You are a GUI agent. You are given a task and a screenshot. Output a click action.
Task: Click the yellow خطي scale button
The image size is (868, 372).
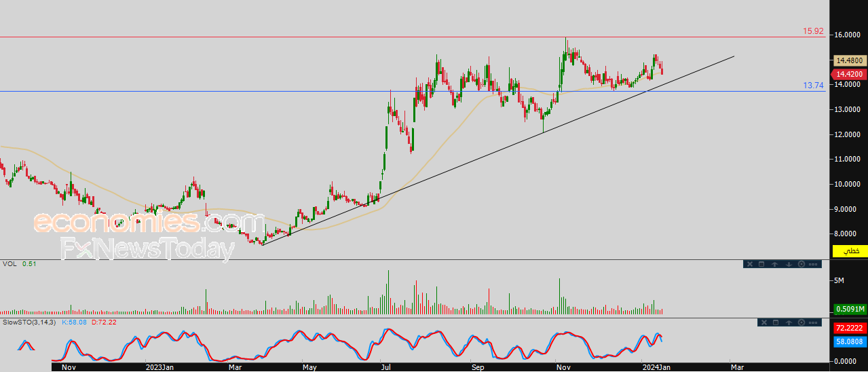coord(850,251)
